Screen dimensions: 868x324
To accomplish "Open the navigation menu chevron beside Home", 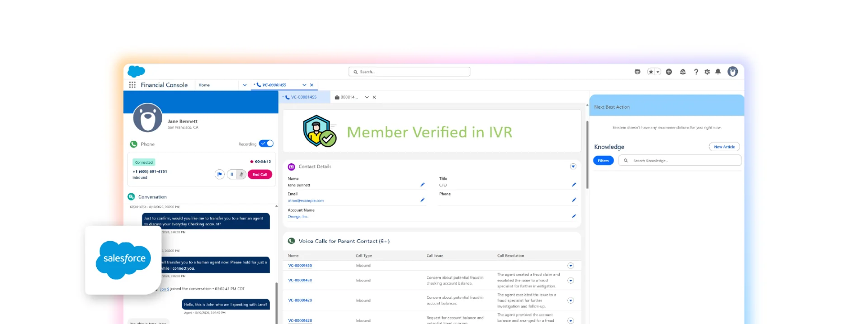I will coord(245,85).
